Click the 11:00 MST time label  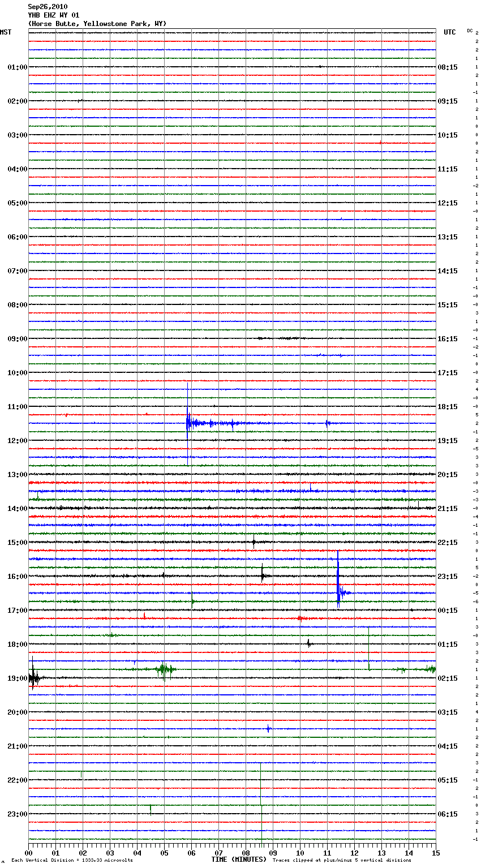point(17,407)
